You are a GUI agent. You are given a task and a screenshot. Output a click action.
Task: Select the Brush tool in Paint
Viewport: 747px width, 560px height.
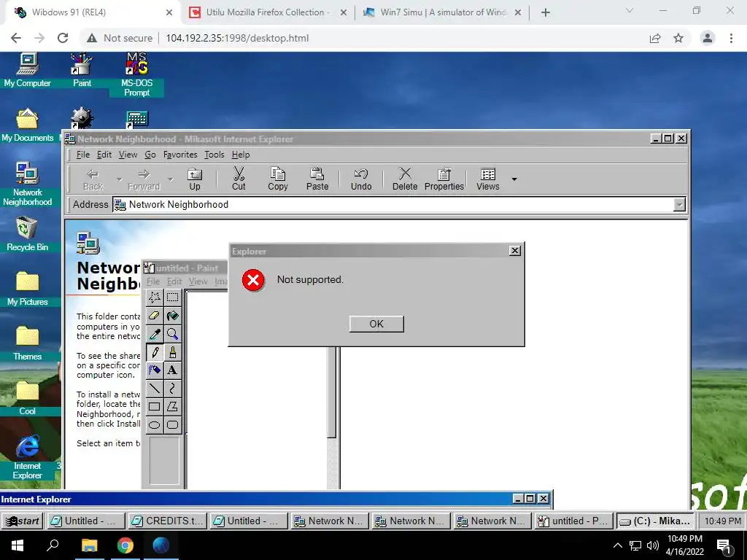click(x=172, y=352)
